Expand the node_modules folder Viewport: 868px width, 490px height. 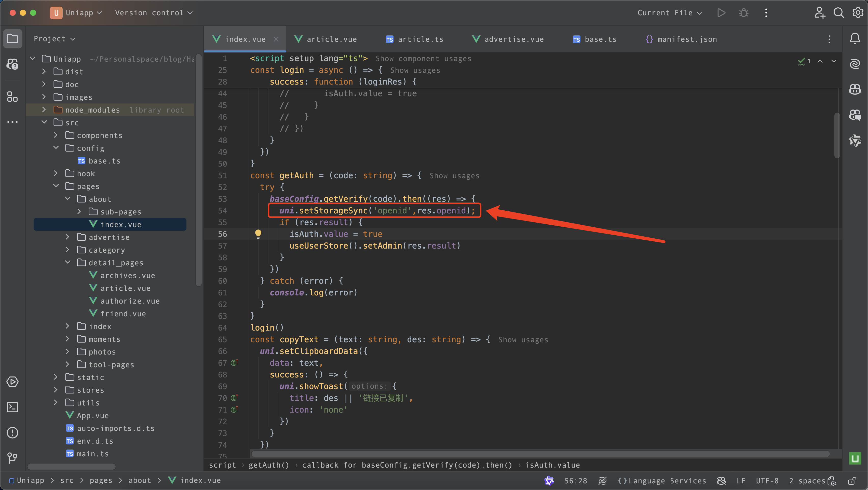click(44, 110)
